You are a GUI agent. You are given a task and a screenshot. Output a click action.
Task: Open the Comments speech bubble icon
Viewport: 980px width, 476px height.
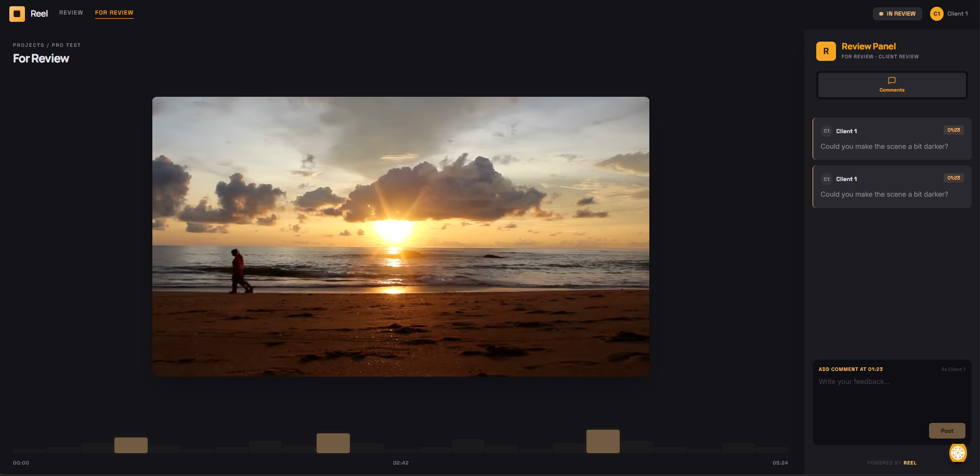click(892, 81)
